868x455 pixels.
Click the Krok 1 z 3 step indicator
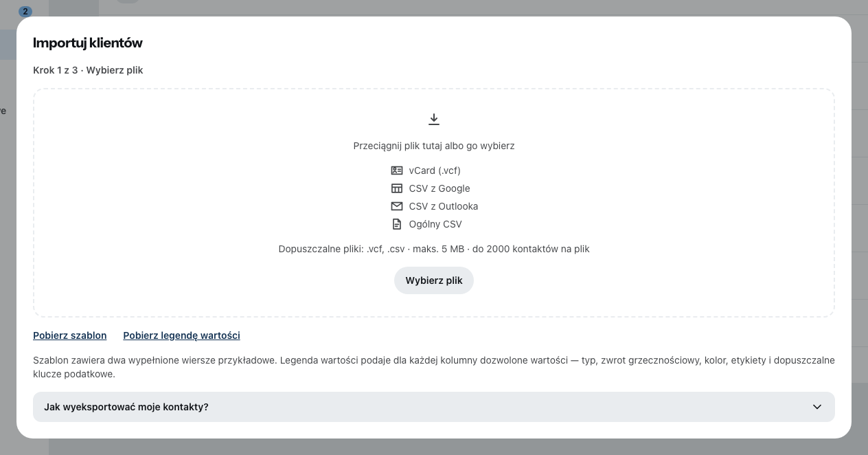[x=55, y=70]
